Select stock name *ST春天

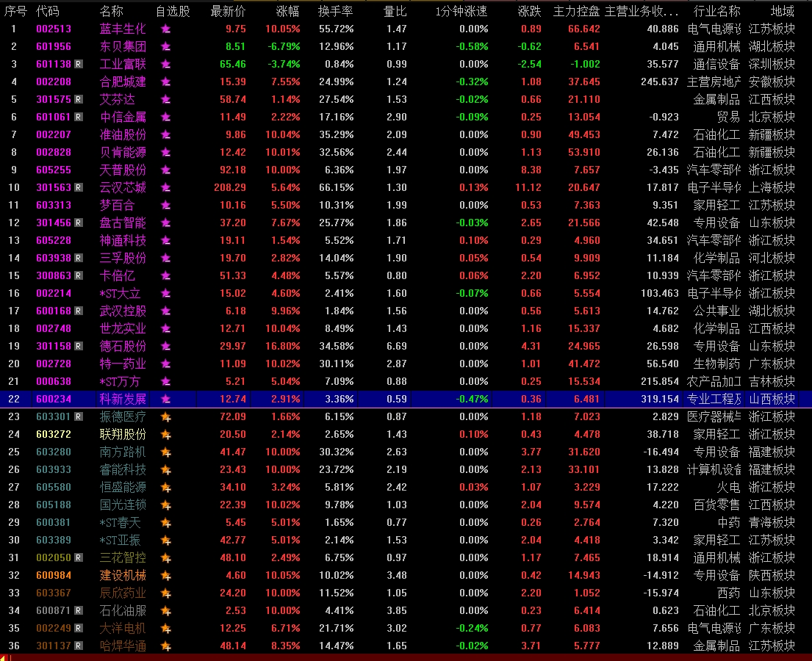tap(120, 522)
